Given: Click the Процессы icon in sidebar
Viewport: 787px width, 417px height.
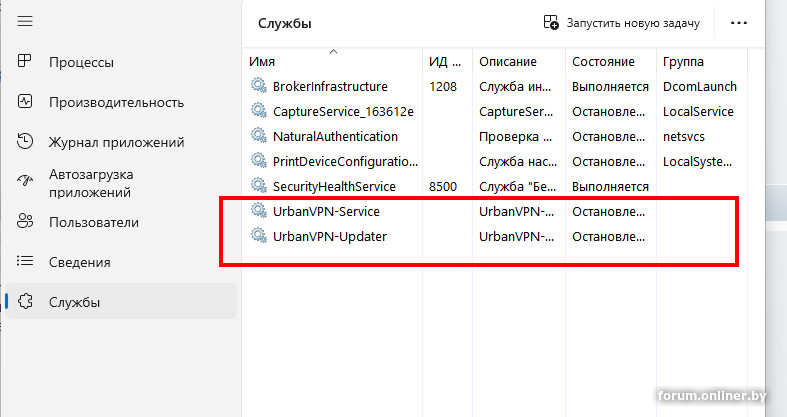Looking at the screenshot, I should click(x=26, y=62).
